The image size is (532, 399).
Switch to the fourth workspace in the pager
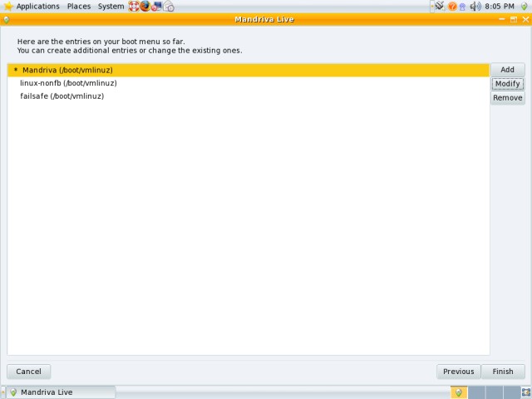click(512, 392)
